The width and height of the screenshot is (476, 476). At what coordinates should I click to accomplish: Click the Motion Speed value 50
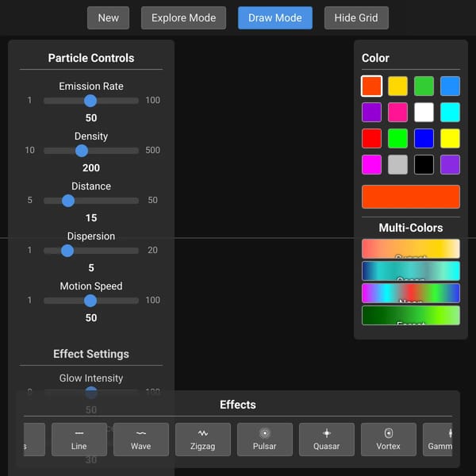tap(91, 318)
